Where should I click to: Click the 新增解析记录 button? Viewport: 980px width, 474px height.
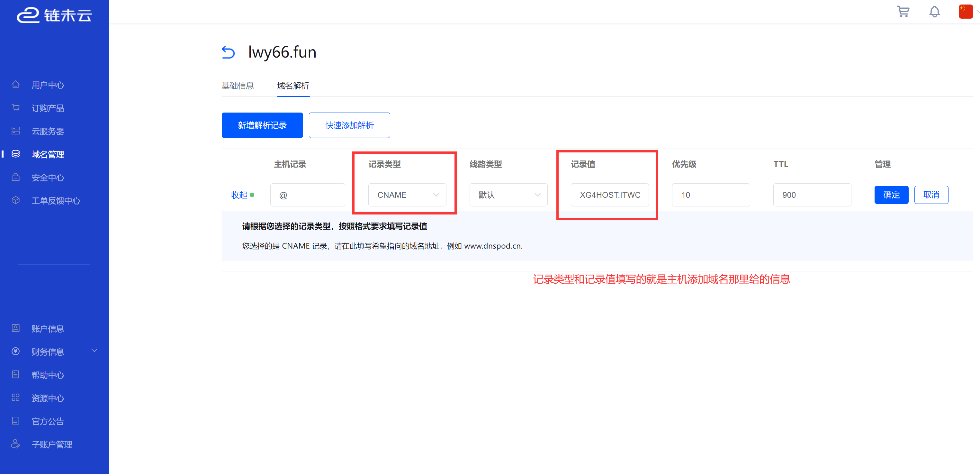click(x=262, y=125)
